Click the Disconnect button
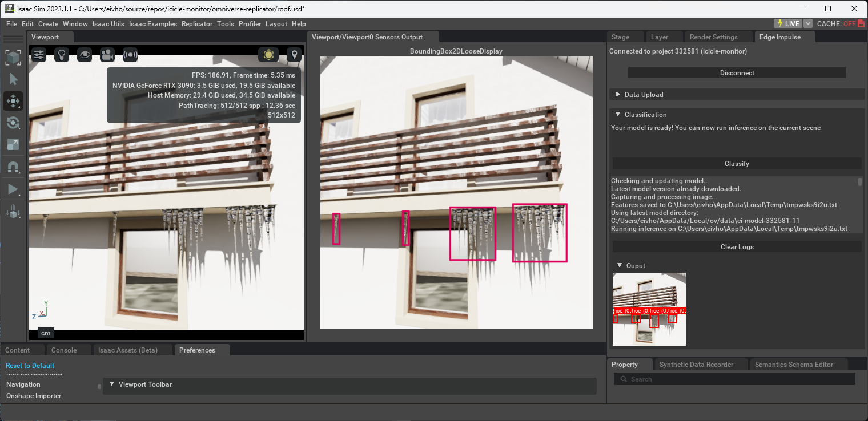868x421 pixels. point(737,73)
